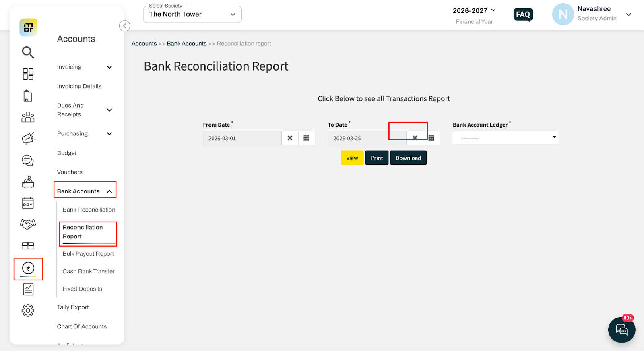Open the Select Society dropdown
This screenshot has width=644, height=351.
pos(192,14)
